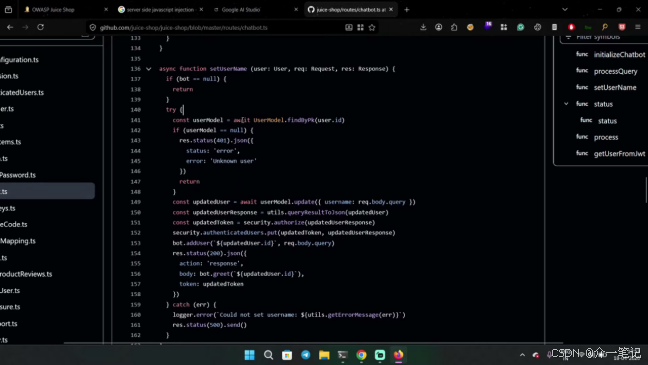Click line number 149 in code view

pos(136,202)
